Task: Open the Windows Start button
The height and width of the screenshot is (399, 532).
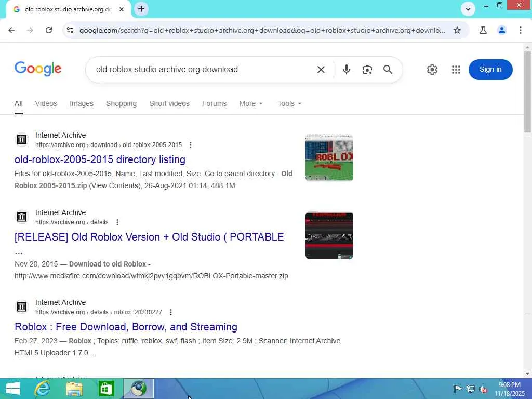Action: [x=13, y=389]
